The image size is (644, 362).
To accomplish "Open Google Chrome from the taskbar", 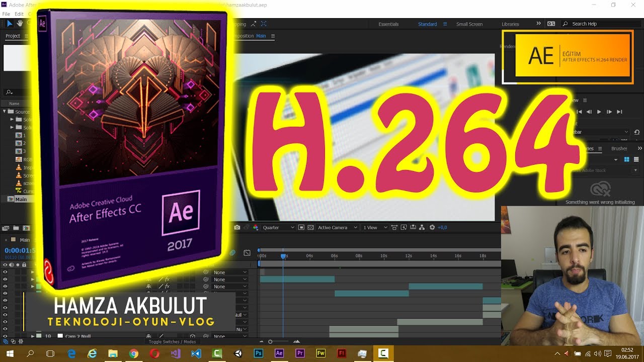I will (x=133, y=353).
